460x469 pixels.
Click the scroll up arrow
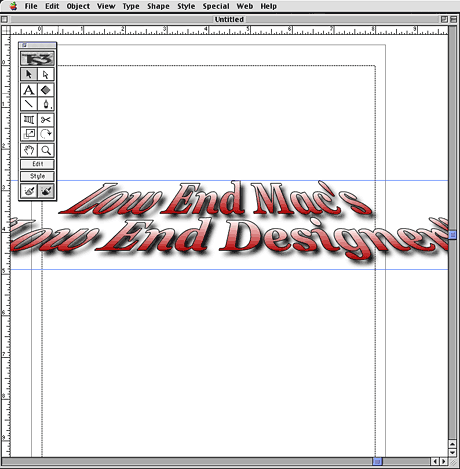(x=453, y=444)
